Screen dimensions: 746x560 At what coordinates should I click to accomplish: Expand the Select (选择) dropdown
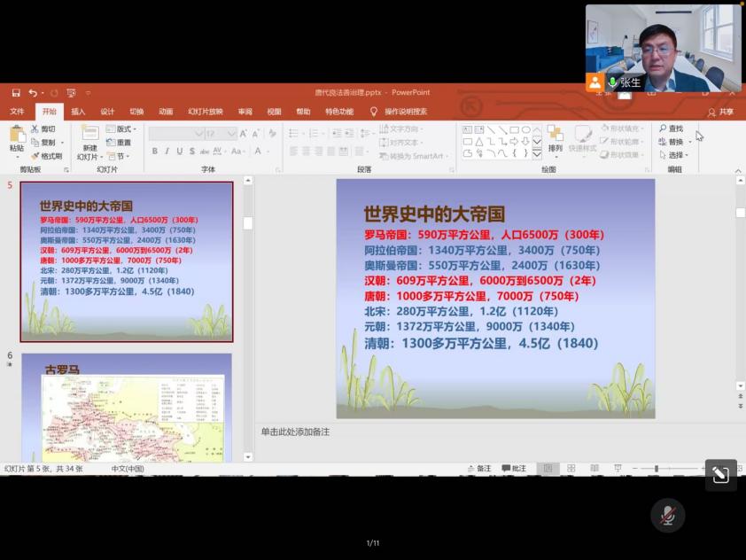(x=673, y=155)
